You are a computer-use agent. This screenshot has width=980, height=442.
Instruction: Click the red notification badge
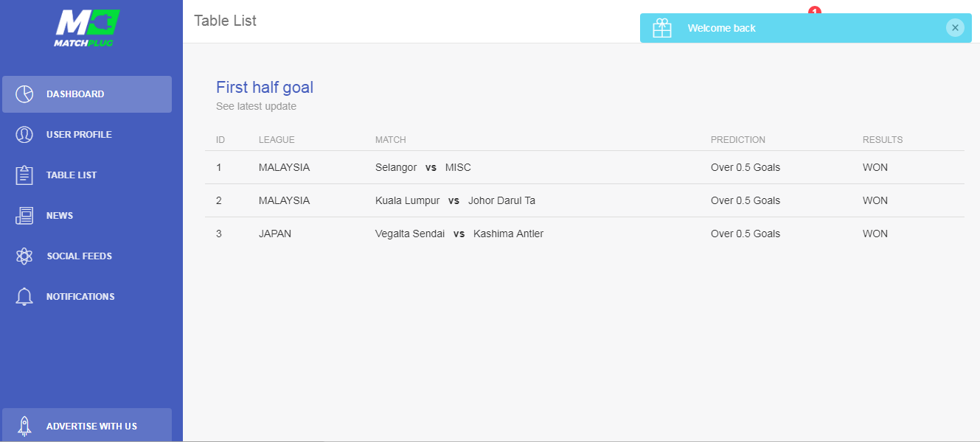click(815, 10)
